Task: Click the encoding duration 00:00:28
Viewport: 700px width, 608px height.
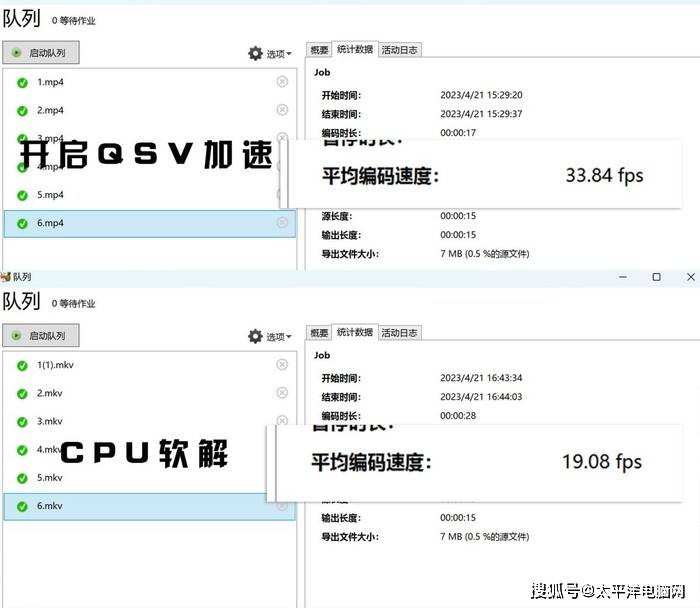Action: pos(458,416)
